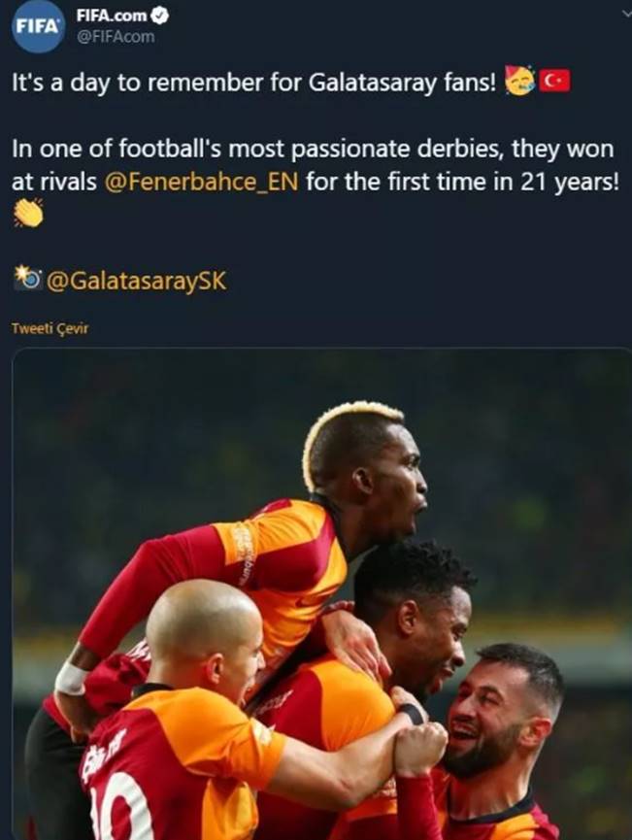632x840 pixels.
Task: Open the @FIFAcom handle
Action: (x=116, y=37)
